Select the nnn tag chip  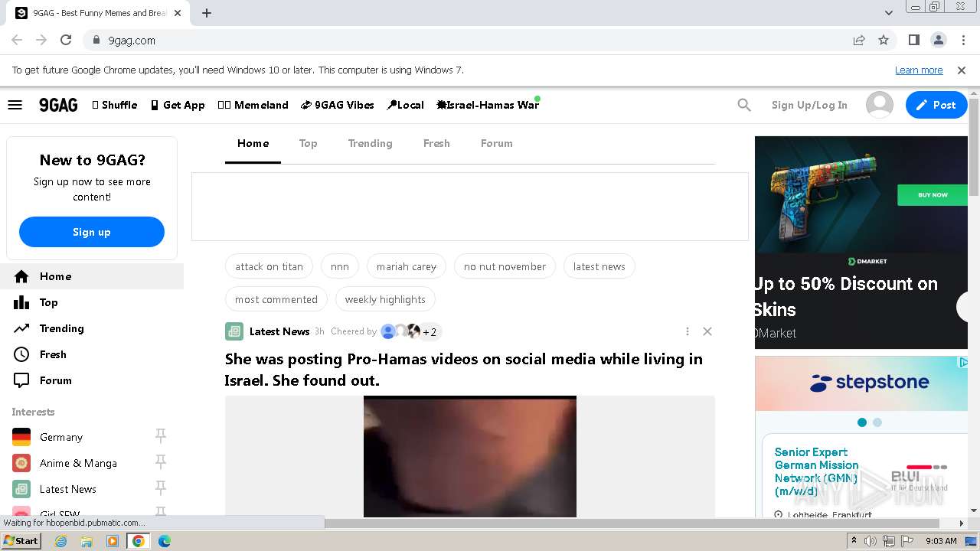[340, 266]
